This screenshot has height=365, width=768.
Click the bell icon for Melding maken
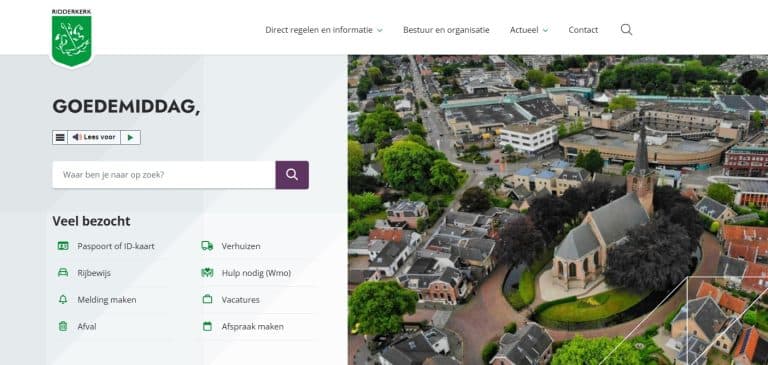pos(63,299)
